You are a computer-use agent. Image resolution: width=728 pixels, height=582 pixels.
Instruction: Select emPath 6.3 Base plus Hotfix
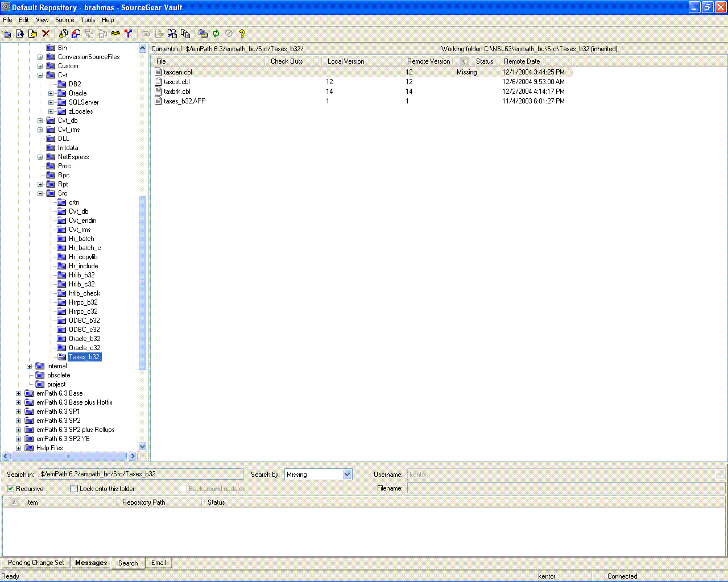(x=75, y=402)
